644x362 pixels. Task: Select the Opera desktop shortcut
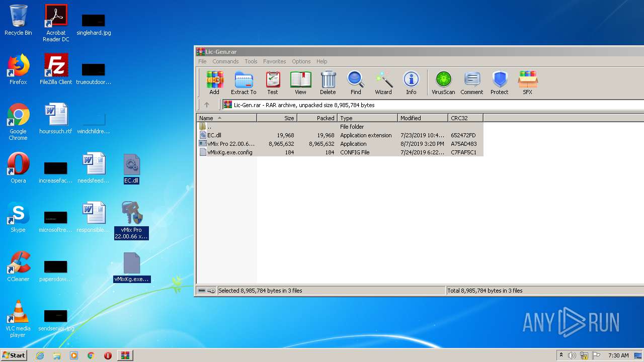click(x=18, y=168)
